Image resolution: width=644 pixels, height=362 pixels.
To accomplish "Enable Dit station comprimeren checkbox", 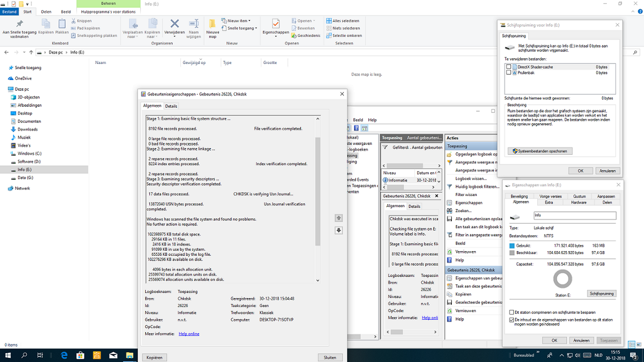I will pyautogui.click(x=511, y=312).
